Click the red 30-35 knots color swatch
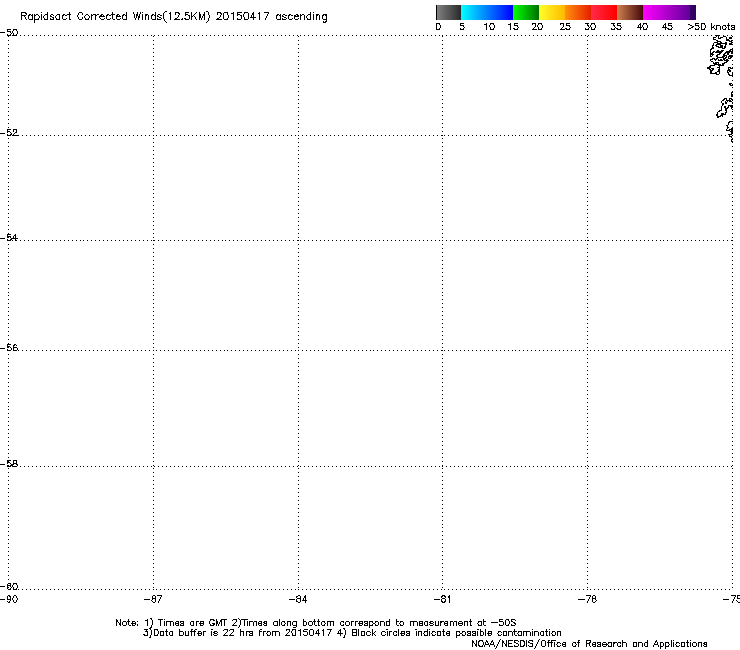740x650 pixels. [x=604, y=12]
